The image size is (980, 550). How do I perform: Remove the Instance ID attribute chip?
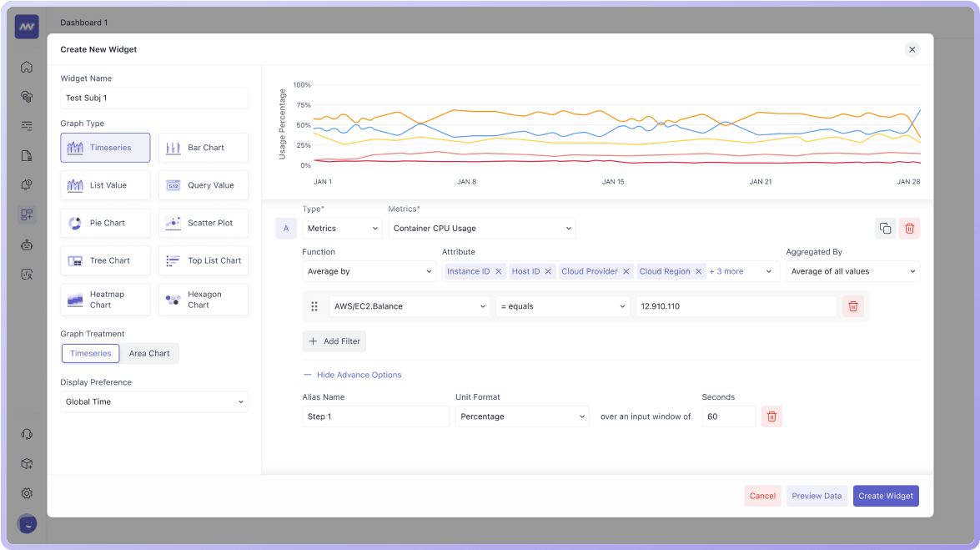(498, 271)
